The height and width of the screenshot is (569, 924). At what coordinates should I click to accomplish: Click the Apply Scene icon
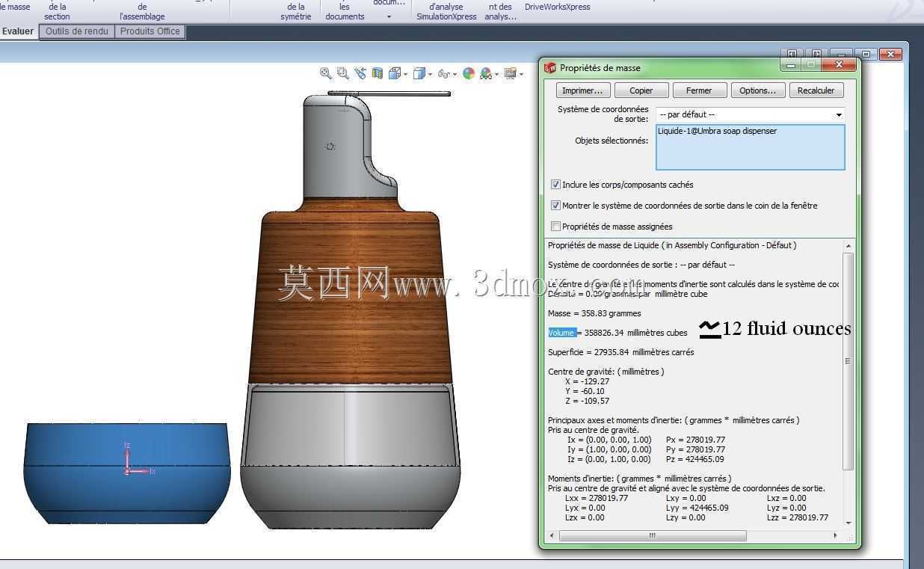click(486, 73)
